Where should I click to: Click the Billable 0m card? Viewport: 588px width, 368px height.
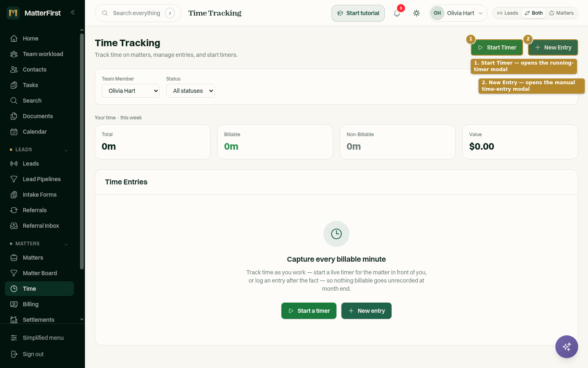click(x=275, y=142)
